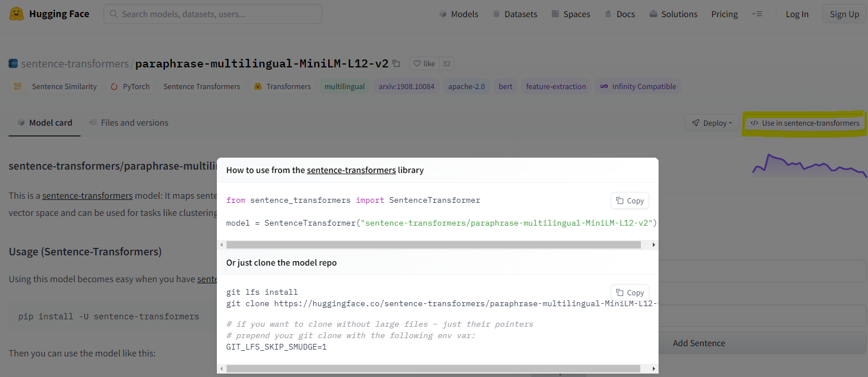
Task: Focus the search models, datasets, users field
Action: pyautogui.click(x=213, y=14)
